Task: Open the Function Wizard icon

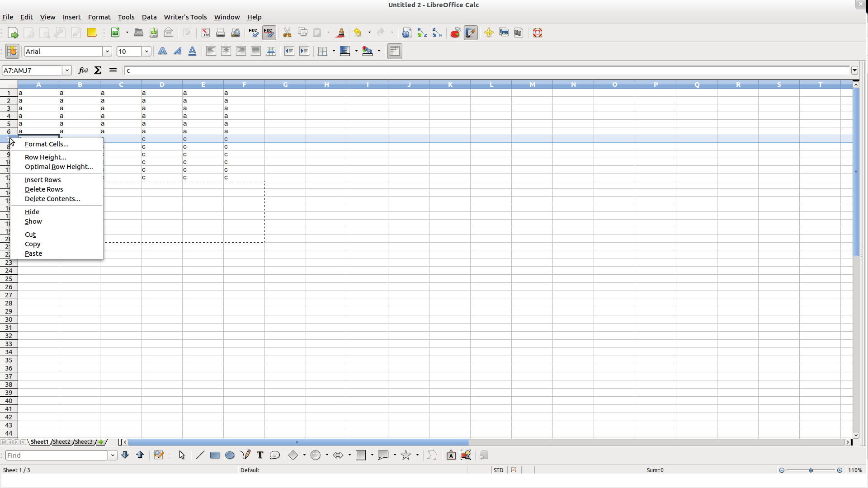Action: coord(83,70)
